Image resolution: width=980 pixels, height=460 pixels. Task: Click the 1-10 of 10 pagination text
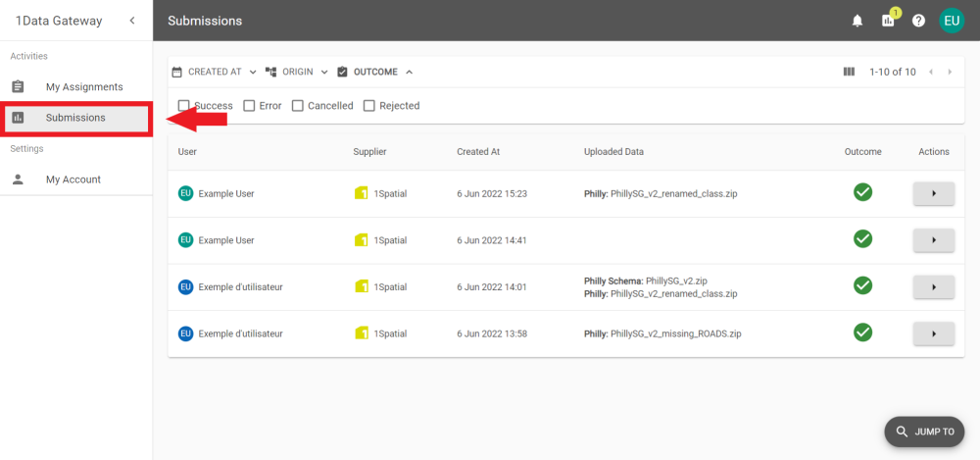coord(893,72)
